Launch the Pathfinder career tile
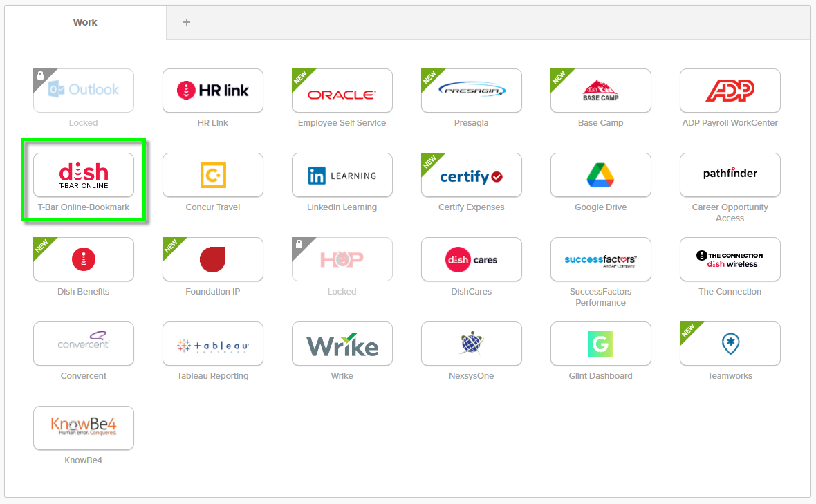Screen dimensions: 816x504 [730, 175]
